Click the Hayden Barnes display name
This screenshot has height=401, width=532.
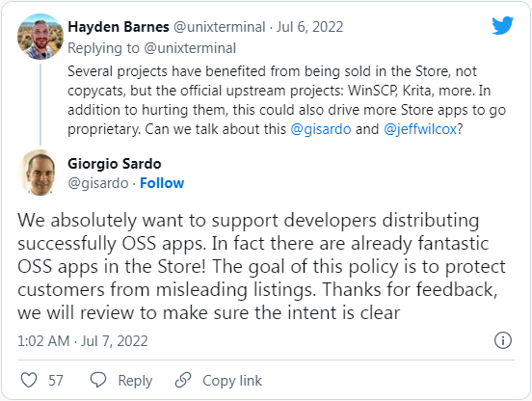point(119,27)
